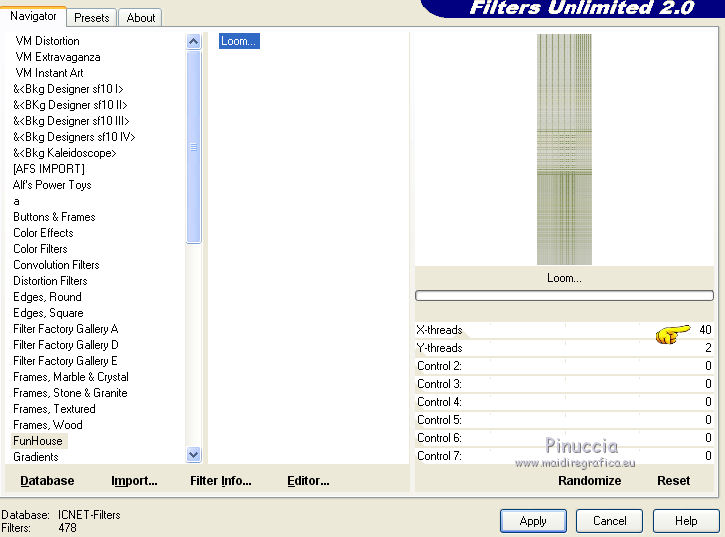The width and height of the screenshot is (725, 537).
Task: Select Filter Factory Gallery E
Action: [65, 361]
